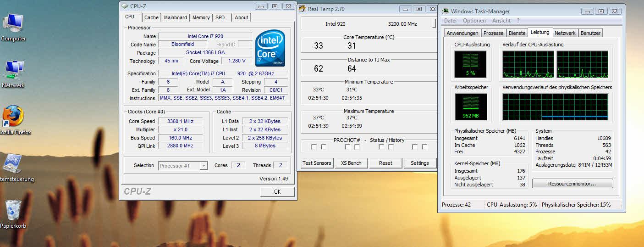
Task: Run the XS Bench button
Action: click(351, 163)
